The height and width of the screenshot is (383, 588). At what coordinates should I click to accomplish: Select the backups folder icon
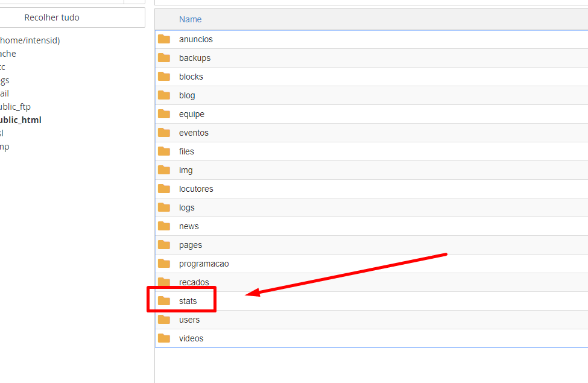click(164, 58)
